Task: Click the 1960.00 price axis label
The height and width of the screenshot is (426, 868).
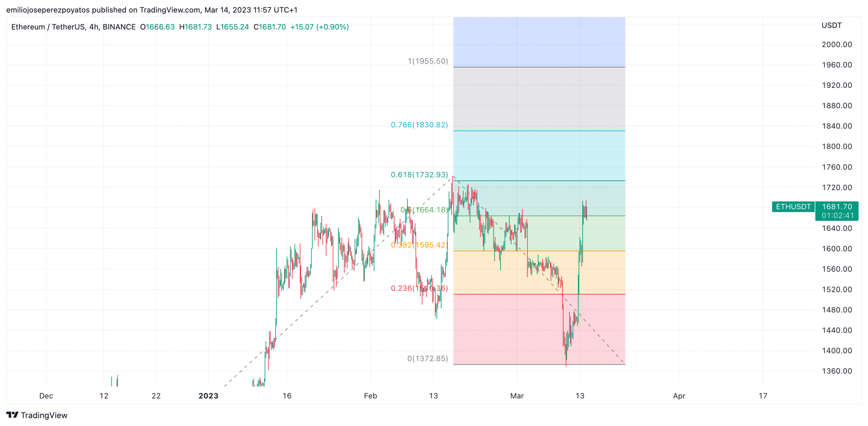Action: coord(836,65)
